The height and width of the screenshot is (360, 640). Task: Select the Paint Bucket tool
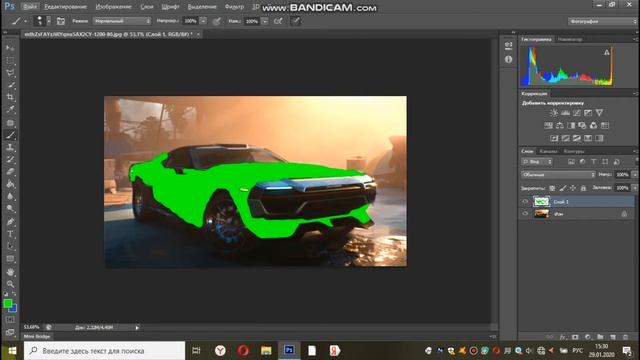10,184
